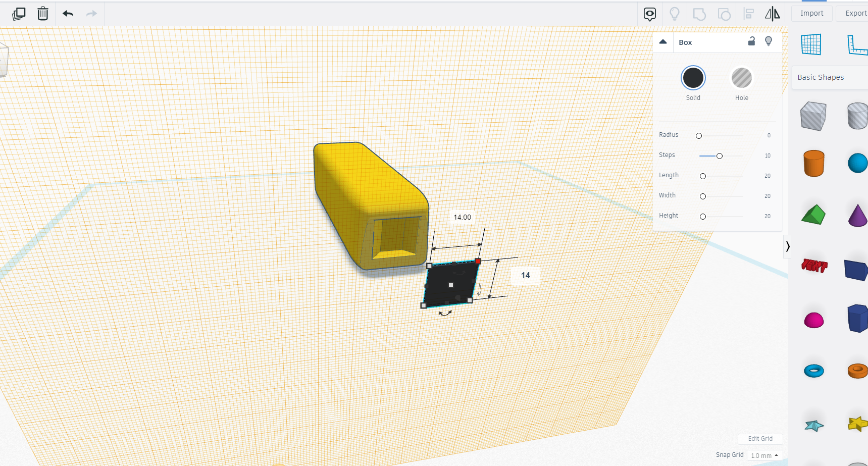Click the rotation arrow below black box
Screen dimensions: 868x466
(445, 314)
